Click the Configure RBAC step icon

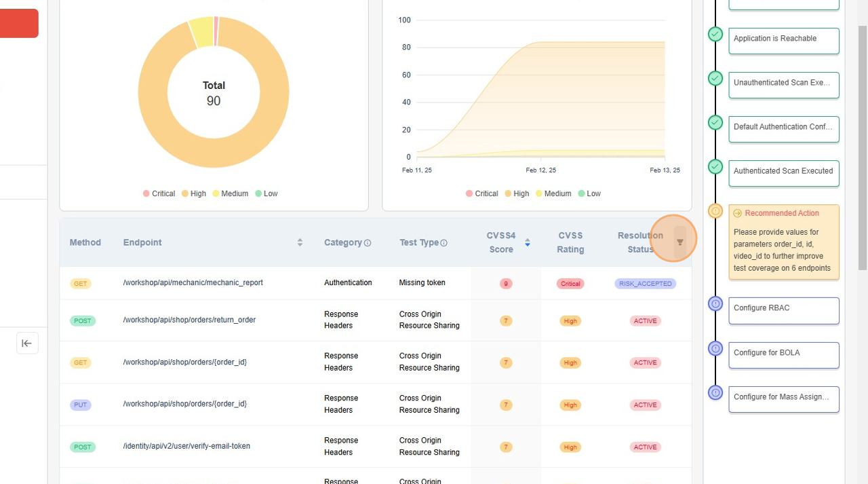[x=715, y=303]
